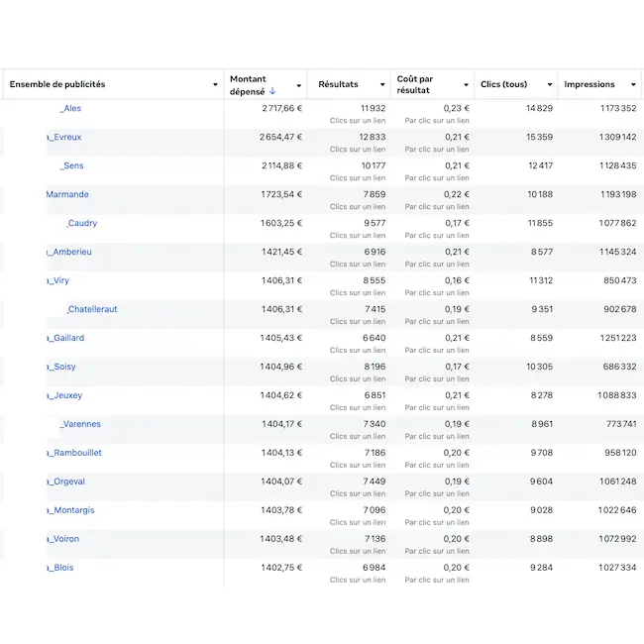
Task: Click the clicks value 12 417
Action: click(541, 165)
